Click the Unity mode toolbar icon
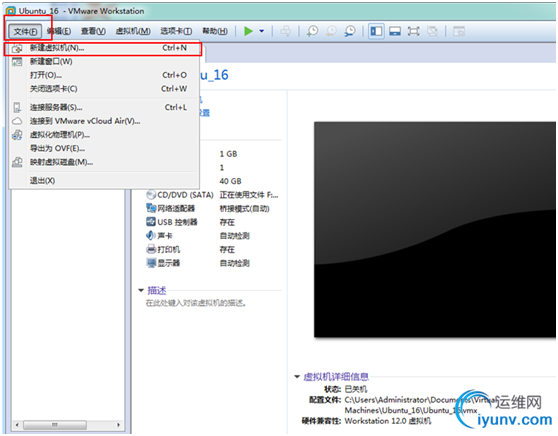Screen dimensions: 558x436 click(x=432, y=31)
